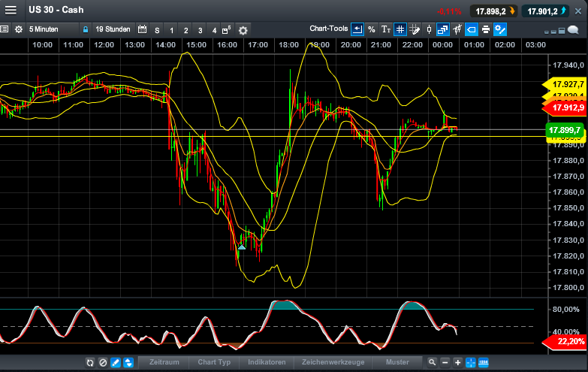The height and width of the screenshot is (372, 588).
Task: Click the red 17.912,9 price label
Action: (565, 107)
